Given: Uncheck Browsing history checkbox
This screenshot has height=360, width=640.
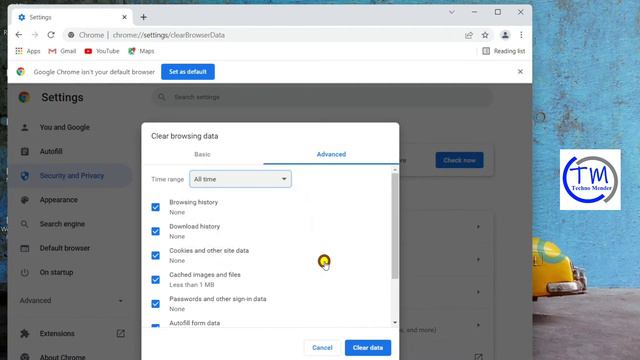Looking at the screenshot, I should coord(156,207).
